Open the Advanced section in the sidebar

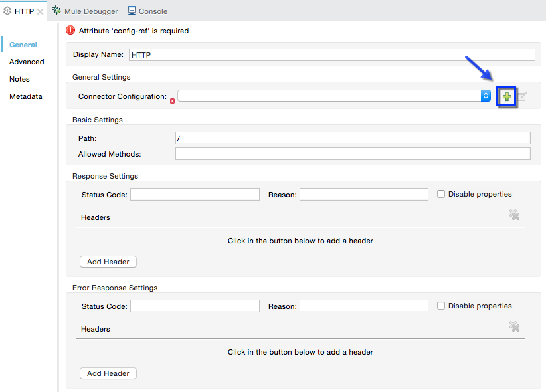26,62
